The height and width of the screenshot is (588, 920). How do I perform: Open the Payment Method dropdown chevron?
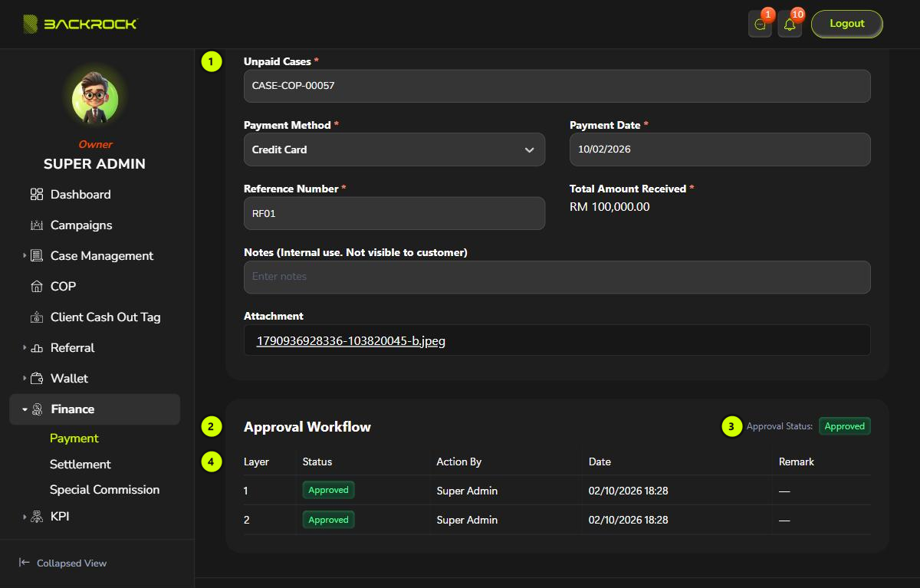click(x=529, y=149)
